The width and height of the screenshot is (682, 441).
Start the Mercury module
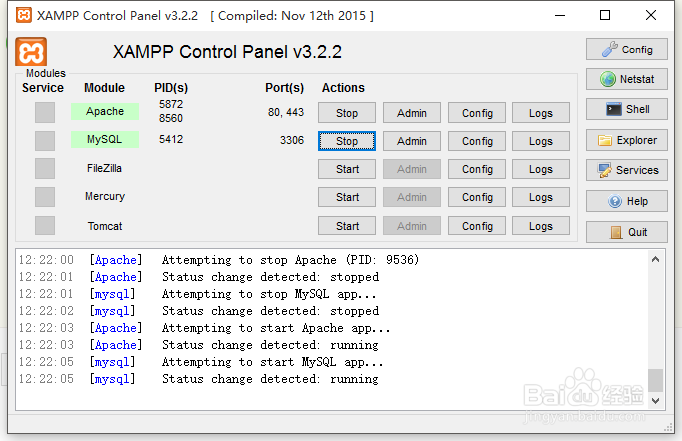click(347, 197)
